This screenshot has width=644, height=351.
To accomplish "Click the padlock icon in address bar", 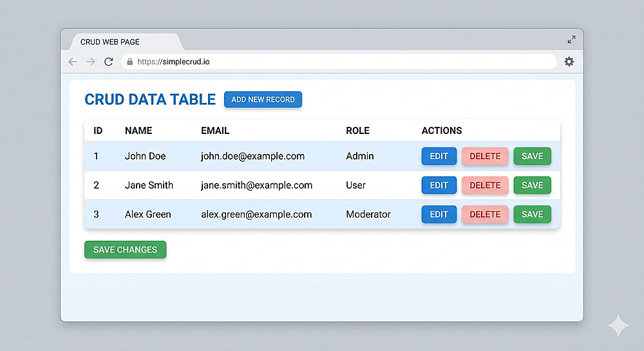I will click(x=130, y=62).
